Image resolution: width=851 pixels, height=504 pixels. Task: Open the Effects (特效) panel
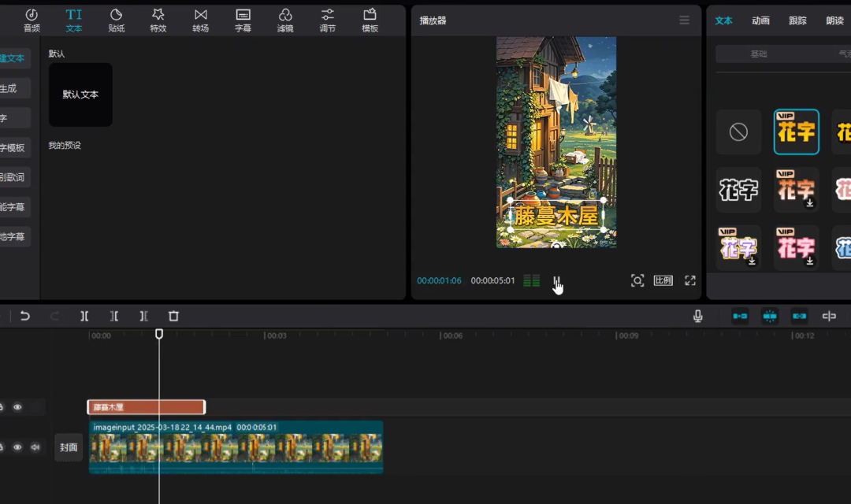point(158,20)
